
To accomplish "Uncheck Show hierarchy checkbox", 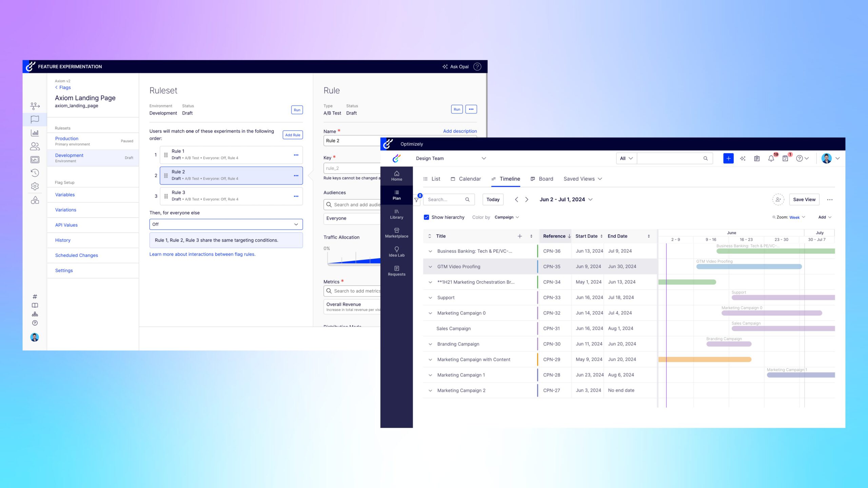I will point(426,217).
